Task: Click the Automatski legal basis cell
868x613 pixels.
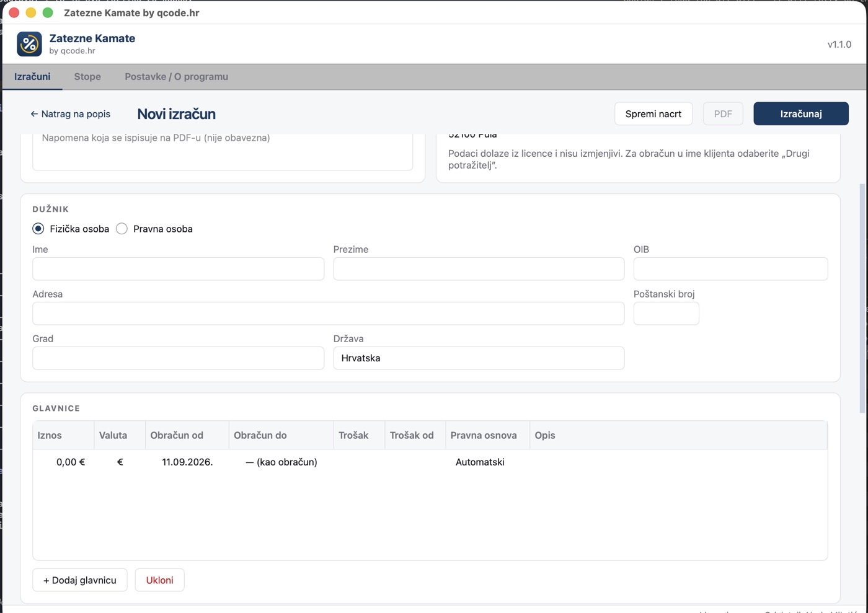Action: 487,462
